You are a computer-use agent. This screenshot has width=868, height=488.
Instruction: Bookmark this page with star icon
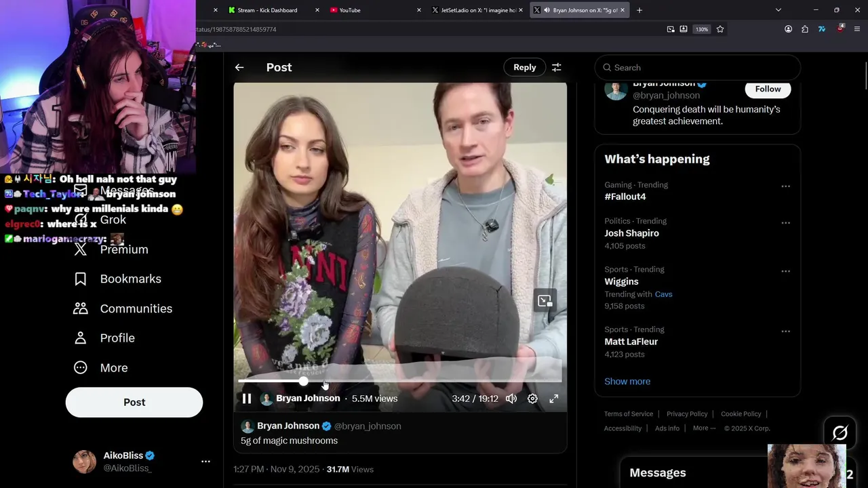coord(720,29)
